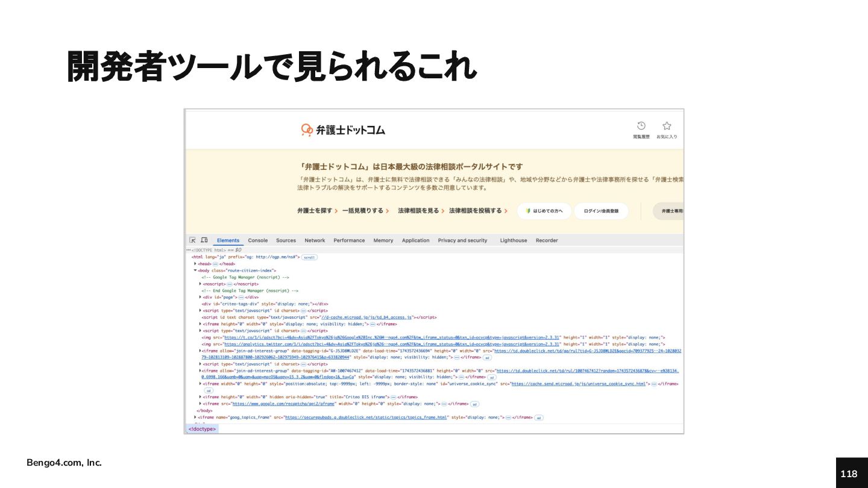868x488 pixels.
Task: Open the Lighthouse tab
Action: (514, 240)
